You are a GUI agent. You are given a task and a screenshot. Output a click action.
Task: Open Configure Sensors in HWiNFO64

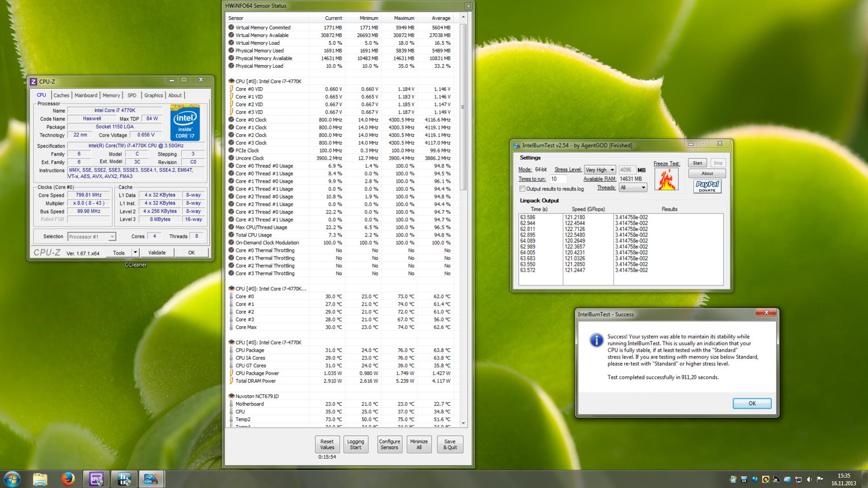click(389, 445)
